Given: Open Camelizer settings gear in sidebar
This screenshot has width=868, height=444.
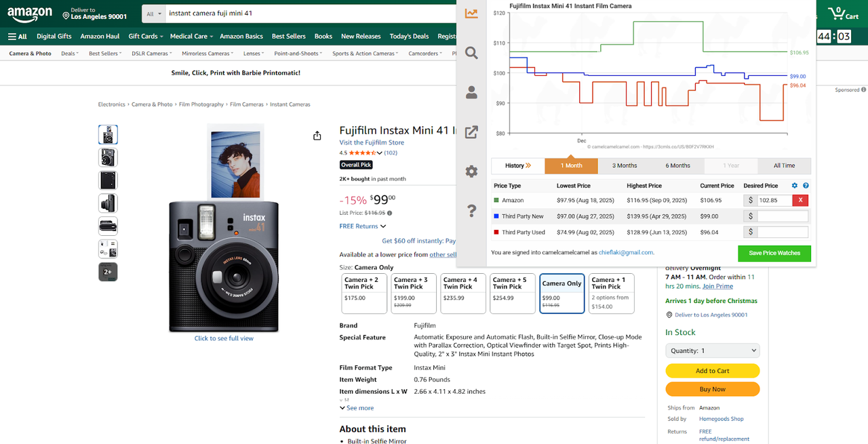Looking at the screenshot, I should point(471,171).
